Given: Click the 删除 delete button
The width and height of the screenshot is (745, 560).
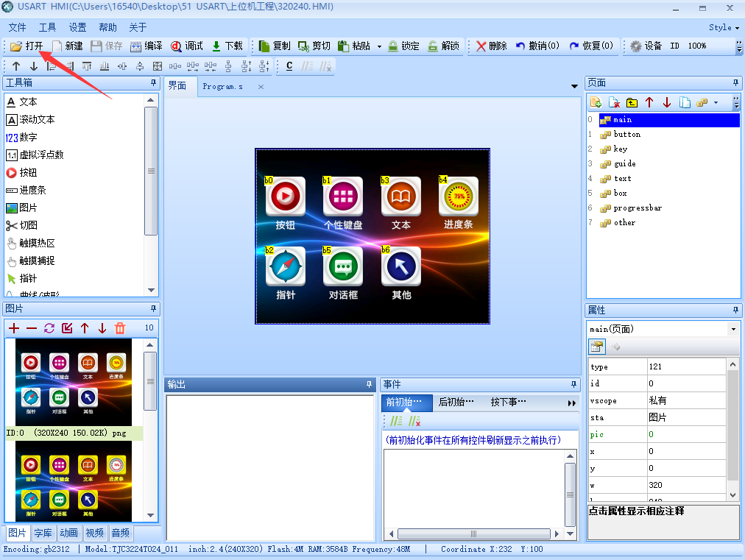Looking at the screenshot, I should [492, 46].
